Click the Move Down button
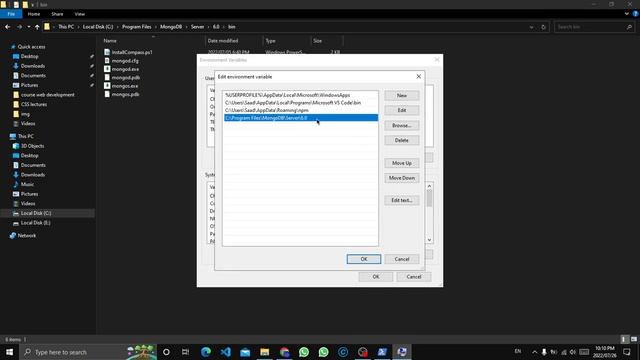Screen dimensions: 640x360 coord(402,178)
